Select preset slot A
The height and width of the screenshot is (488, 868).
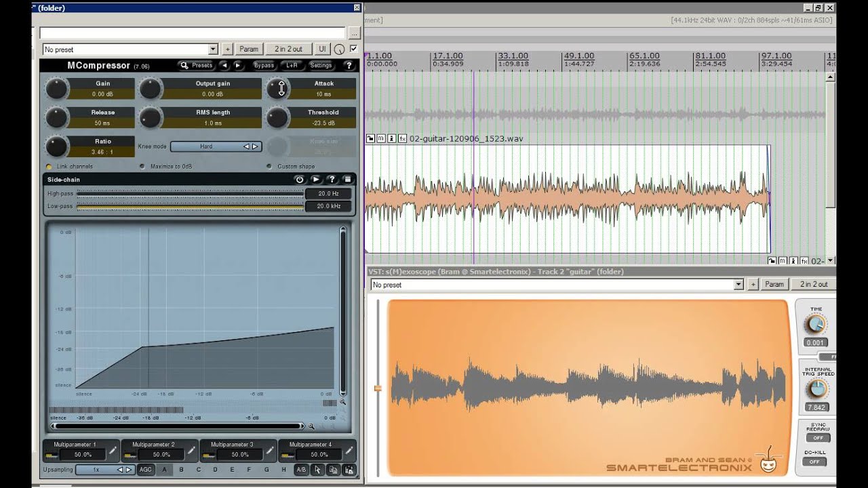(x=164, y=469)
